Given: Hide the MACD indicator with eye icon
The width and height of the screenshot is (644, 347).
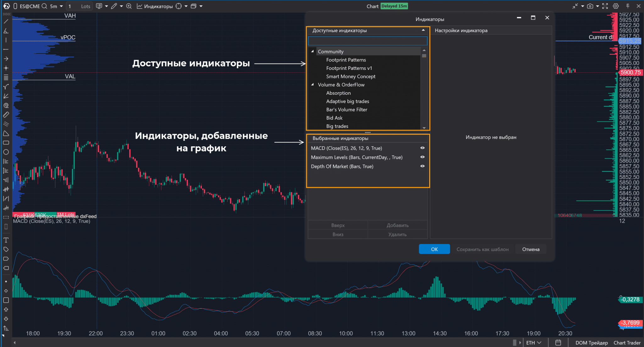Looking at the screenshot, I should pos(422,148).
